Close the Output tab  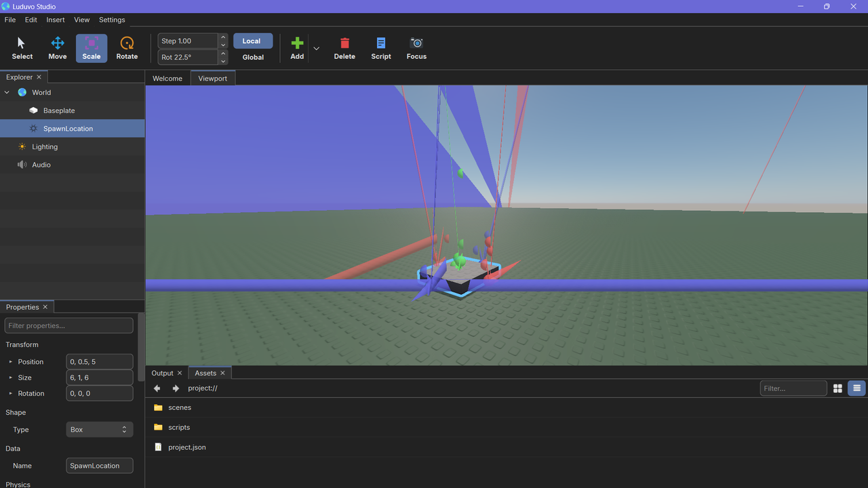(x=180, y=373)
